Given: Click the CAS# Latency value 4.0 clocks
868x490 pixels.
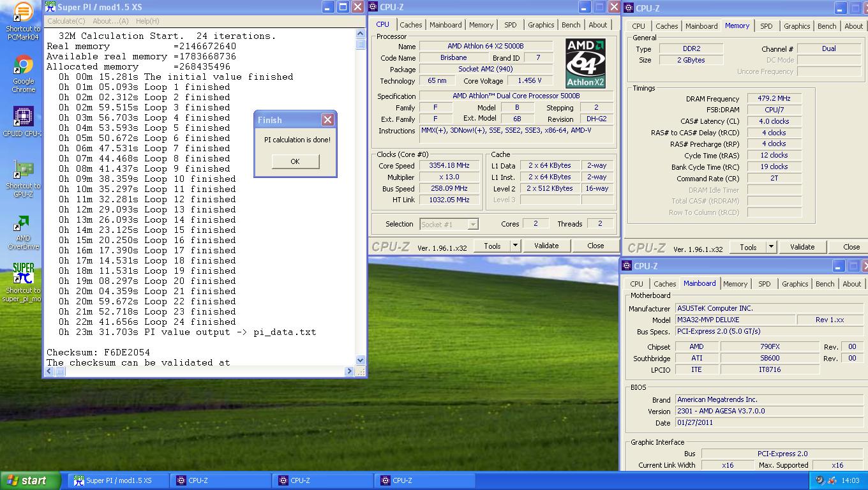Looking at the screenshot, I should 774,121.
